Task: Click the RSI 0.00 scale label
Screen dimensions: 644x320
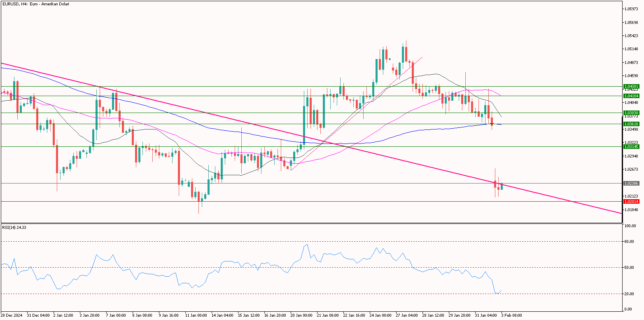Action: (x=629, y=309)
